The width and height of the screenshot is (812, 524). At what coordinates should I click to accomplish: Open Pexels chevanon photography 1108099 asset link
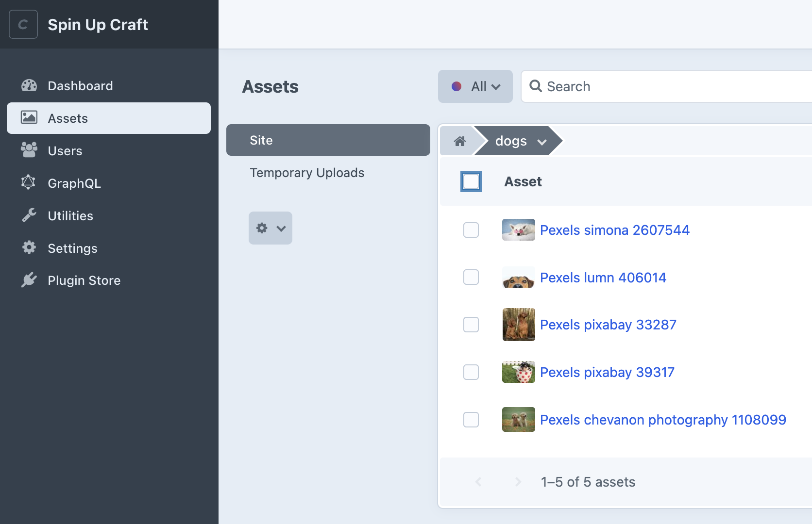pyautogui.click(x=662, y=420)
